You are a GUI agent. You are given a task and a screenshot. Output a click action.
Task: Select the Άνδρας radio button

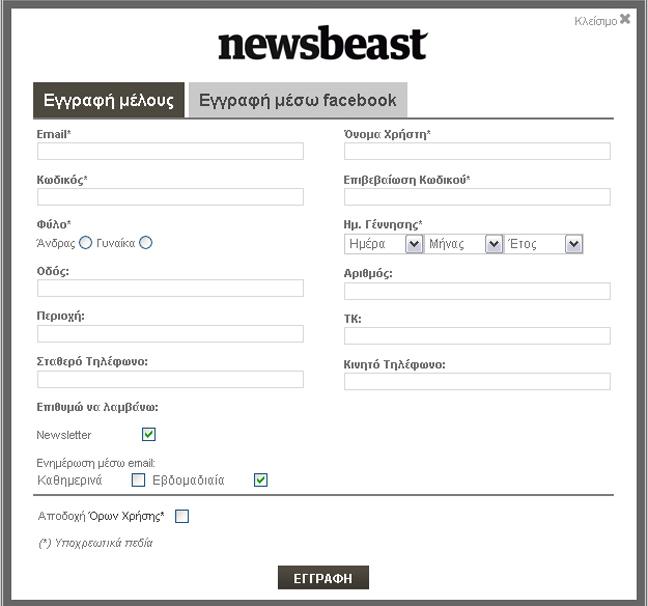tap(85, 243)
